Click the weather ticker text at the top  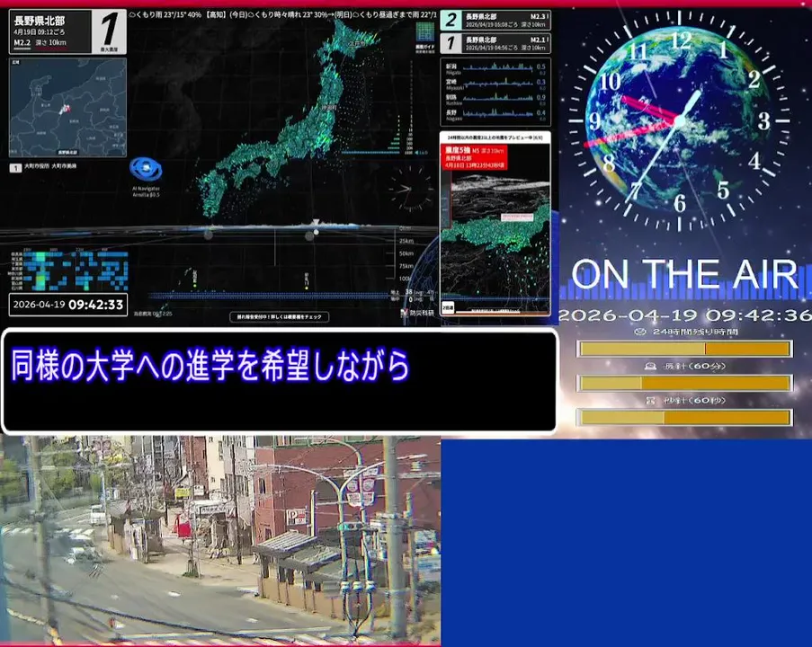click(282, 14)
